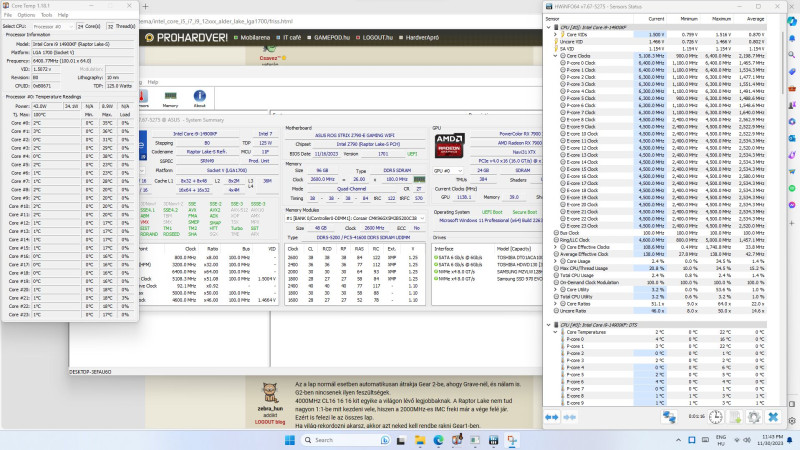Open Task View on the taskbar

tap(401, 440)
